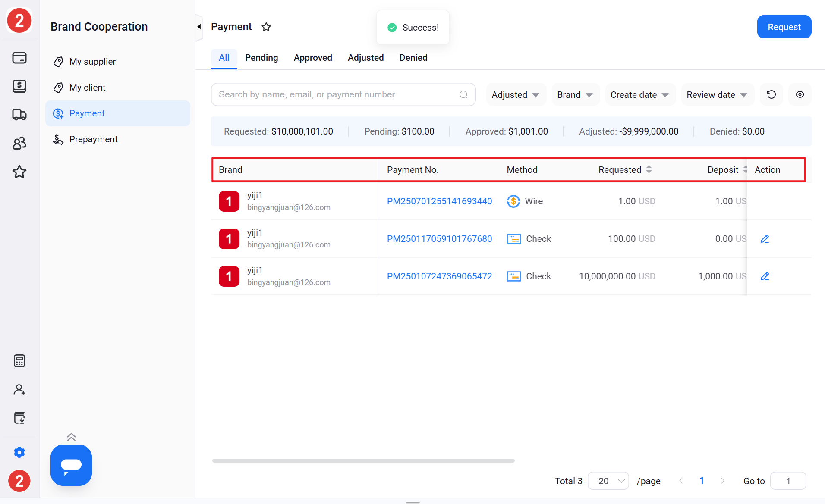This screenshot has height=504, width=825.
Task: Click the blue Request button
Action: (784, 27)
